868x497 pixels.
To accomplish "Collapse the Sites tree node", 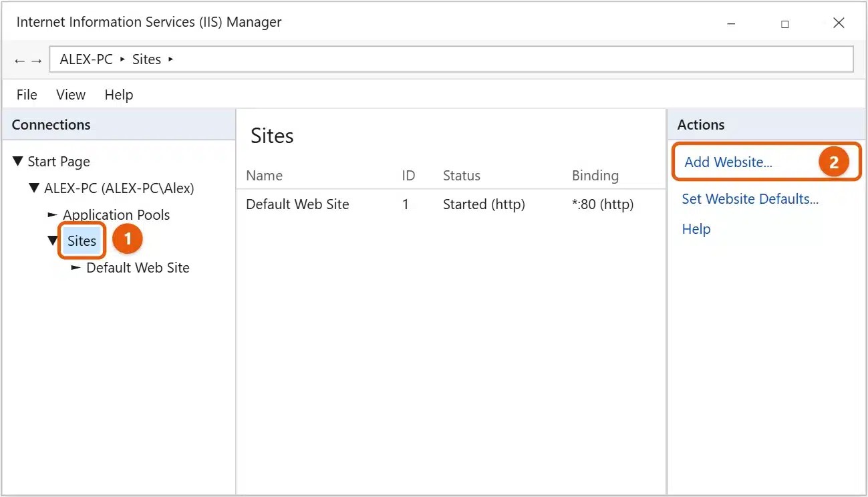I will pyautogui.click(x=53, y=241).
